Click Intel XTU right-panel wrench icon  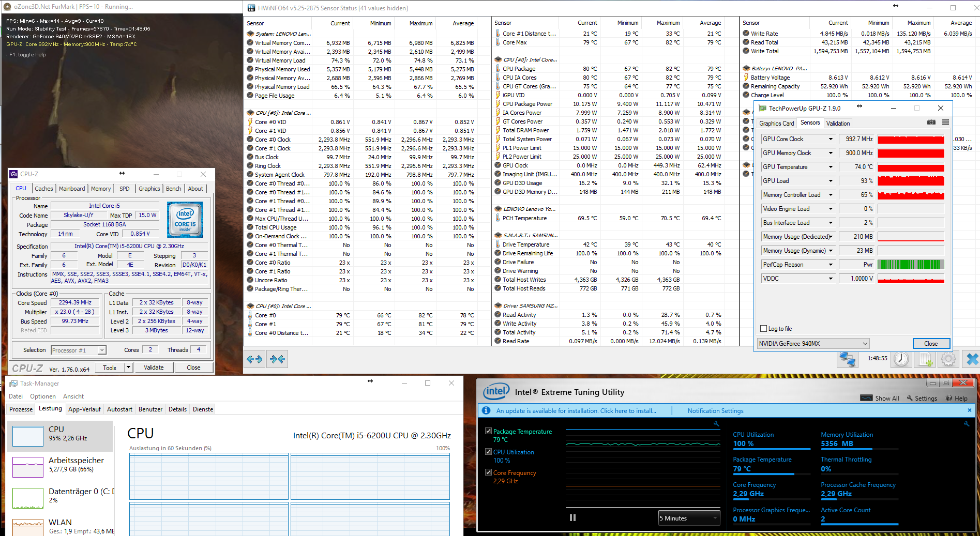966,424
